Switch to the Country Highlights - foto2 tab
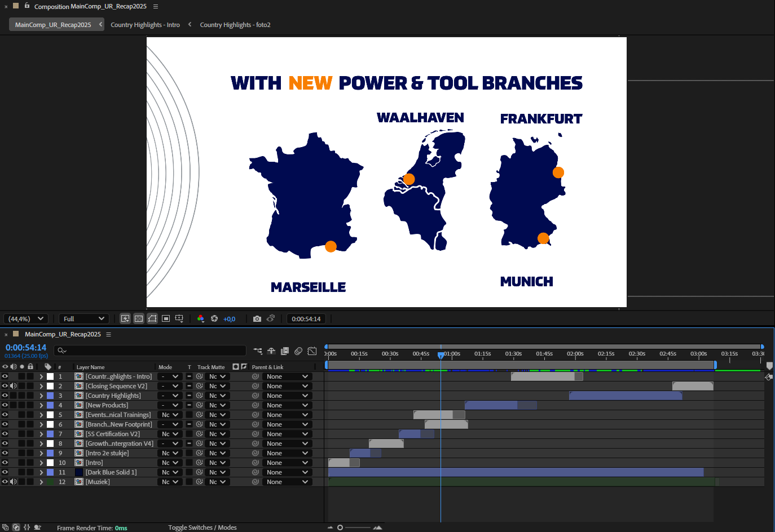The height and width of the screenshot is (532, 775). (x=235, y=25)
